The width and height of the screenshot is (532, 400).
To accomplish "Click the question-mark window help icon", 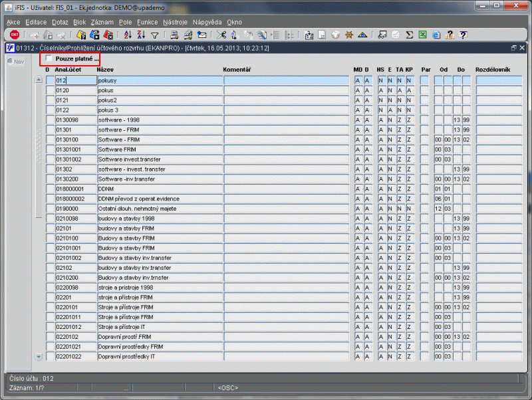I will point(463,35).
